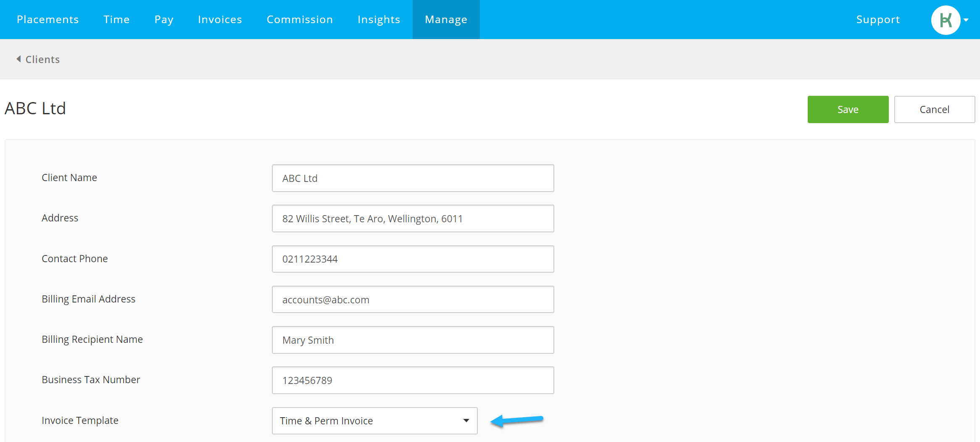Click the Address label
This screenshot has height=442, width=980.
[60, 218]
